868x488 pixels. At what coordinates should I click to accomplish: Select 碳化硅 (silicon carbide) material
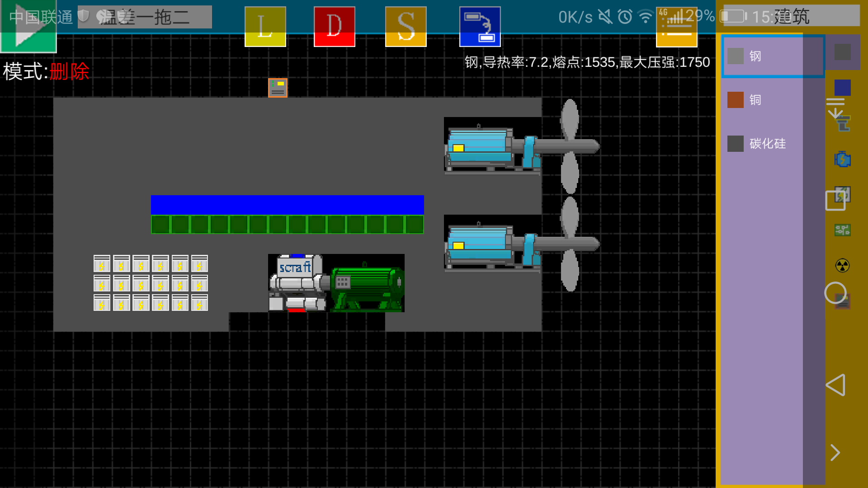[773, 144]
